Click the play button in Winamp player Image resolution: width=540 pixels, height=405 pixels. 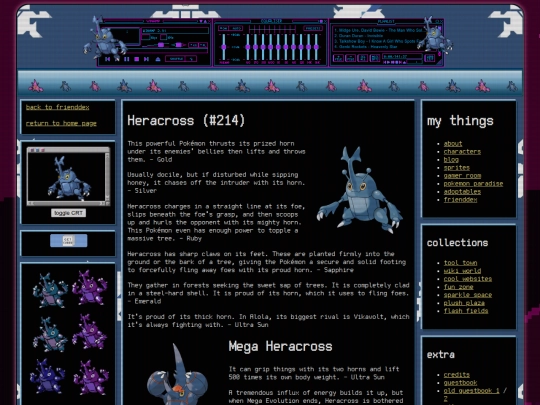[117, 59]
